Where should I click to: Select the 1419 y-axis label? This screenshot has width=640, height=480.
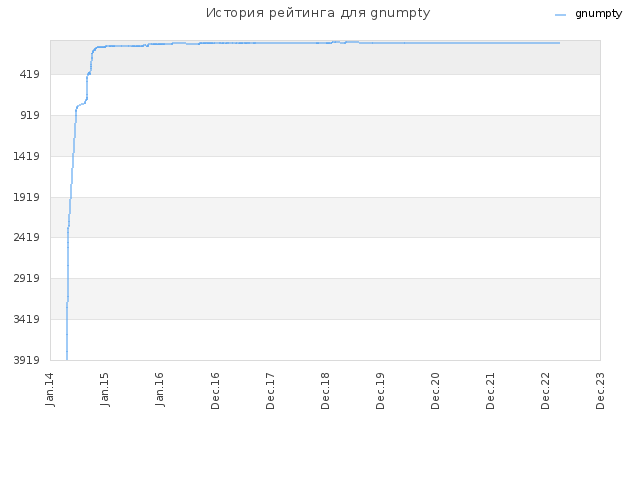tap(27, 156)
